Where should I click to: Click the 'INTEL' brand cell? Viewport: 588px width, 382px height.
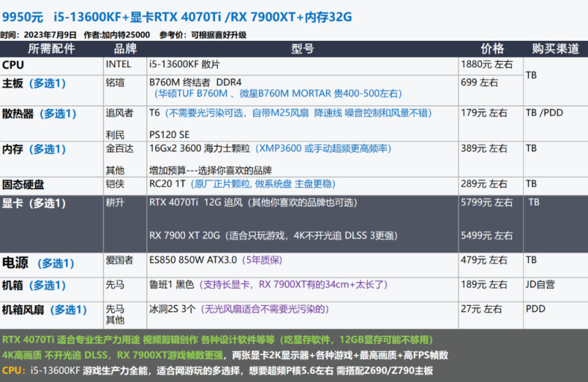coord(118,65)
